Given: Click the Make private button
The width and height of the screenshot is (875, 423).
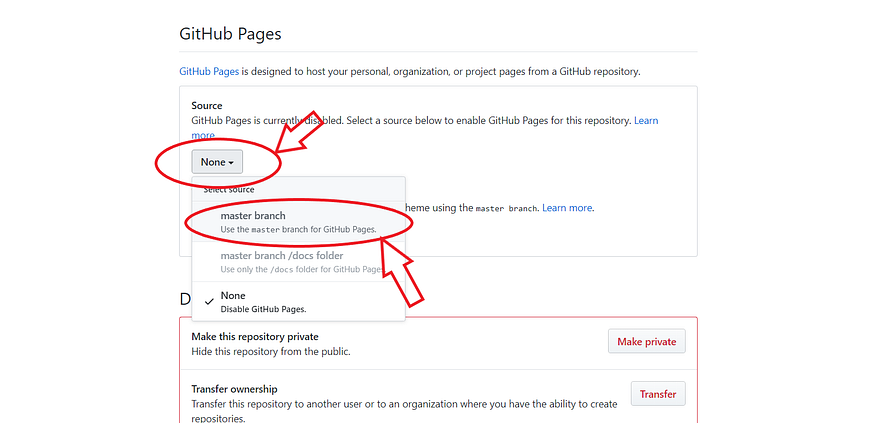Looking at the screenshot, I should pyautogui.click(x=647, y=342).
